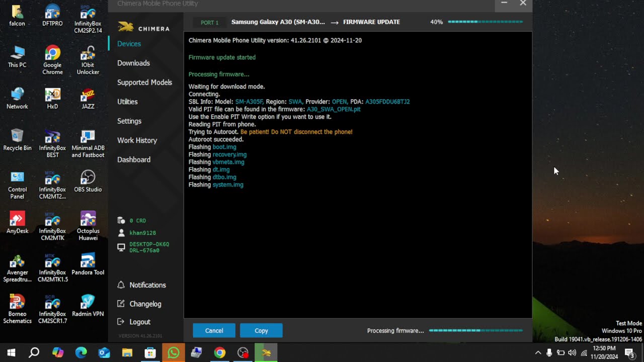Cancel the firmware update
Image resolution: width=644 pixels, height=362 pixels.
214,330
